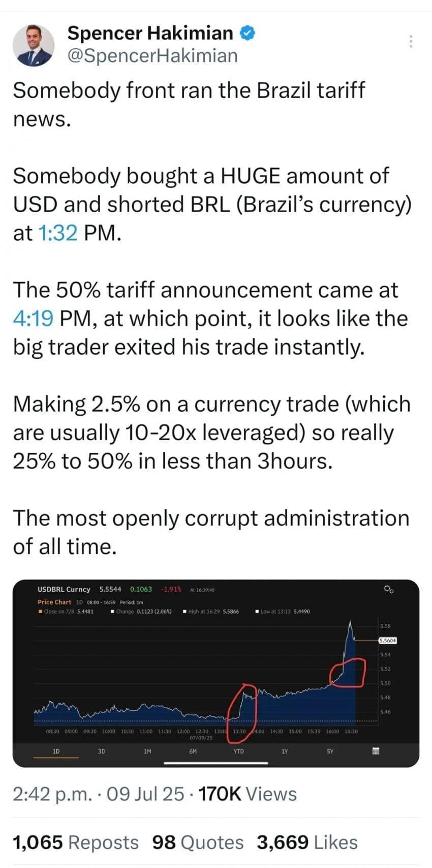
Task: Open chart settings gear icon
Action: pos(388,589)
